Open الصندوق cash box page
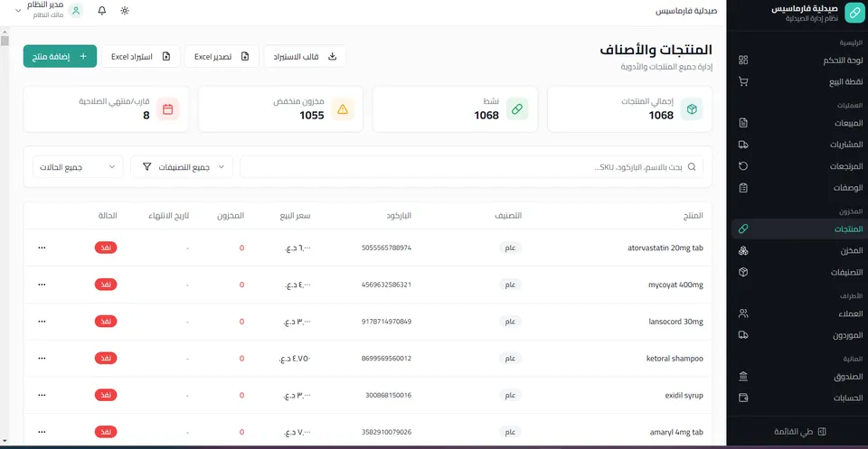The height and width of the screenshot is (449, 868). coord(798,377)
